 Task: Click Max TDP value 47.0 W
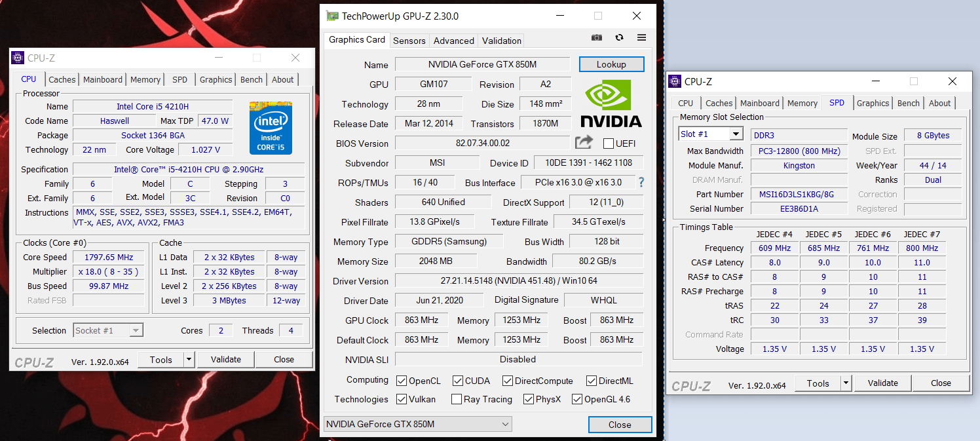coord(215,121)
